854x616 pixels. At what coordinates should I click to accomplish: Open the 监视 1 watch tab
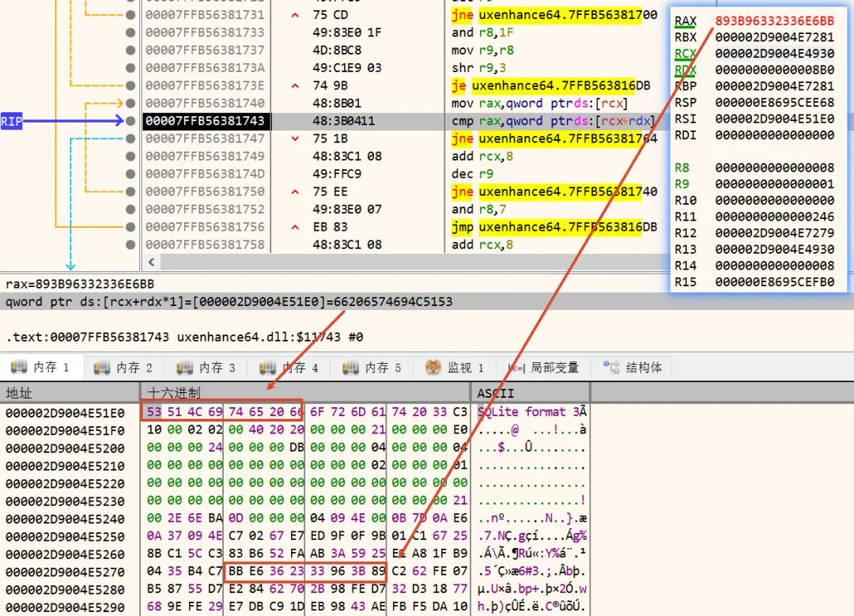tap(456, 368)
